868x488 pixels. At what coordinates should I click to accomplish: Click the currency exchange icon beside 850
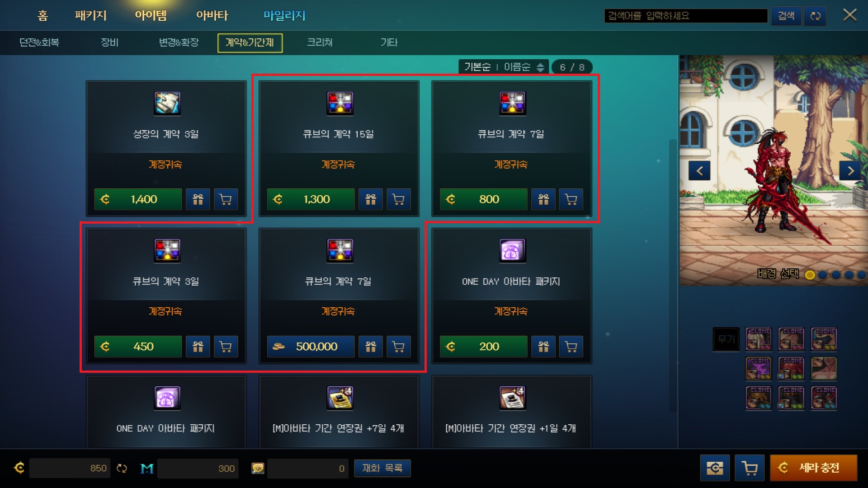pyautogui.click(x=122, y=468)
